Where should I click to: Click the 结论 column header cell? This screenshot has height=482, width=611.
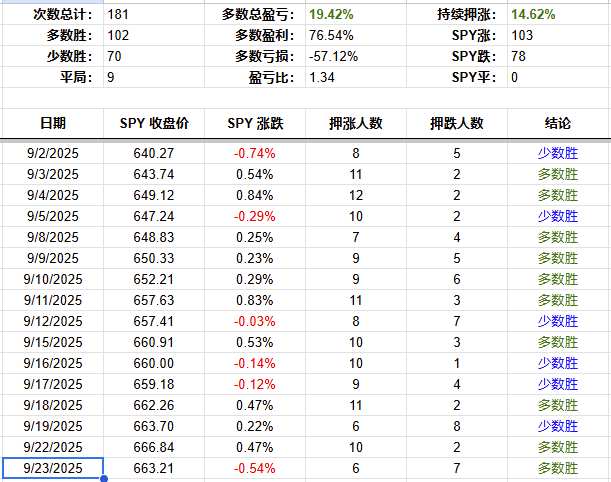(558, 123)
